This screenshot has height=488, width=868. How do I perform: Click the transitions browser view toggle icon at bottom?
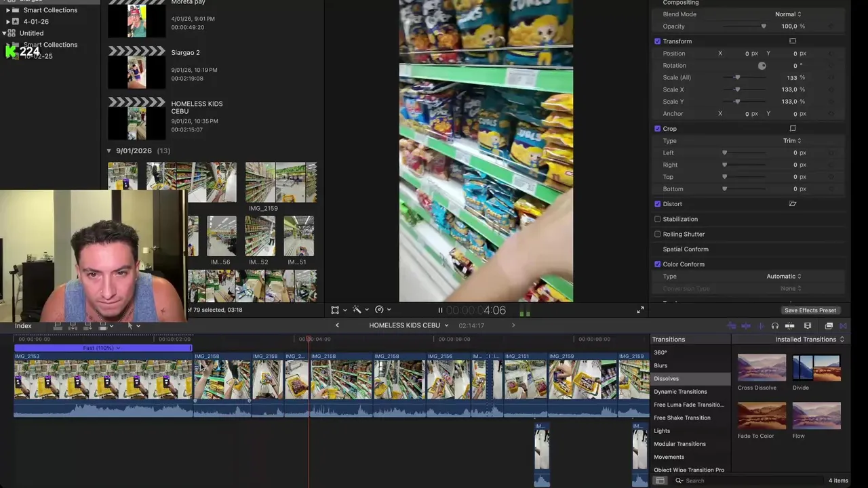[660, 481]
